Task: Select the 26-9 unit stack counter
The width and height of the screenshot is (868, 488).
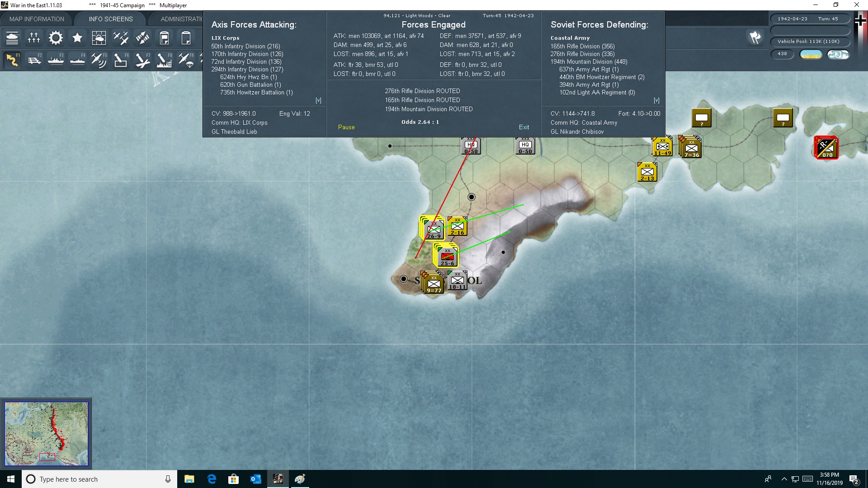Action: click(x=433, y=228)
